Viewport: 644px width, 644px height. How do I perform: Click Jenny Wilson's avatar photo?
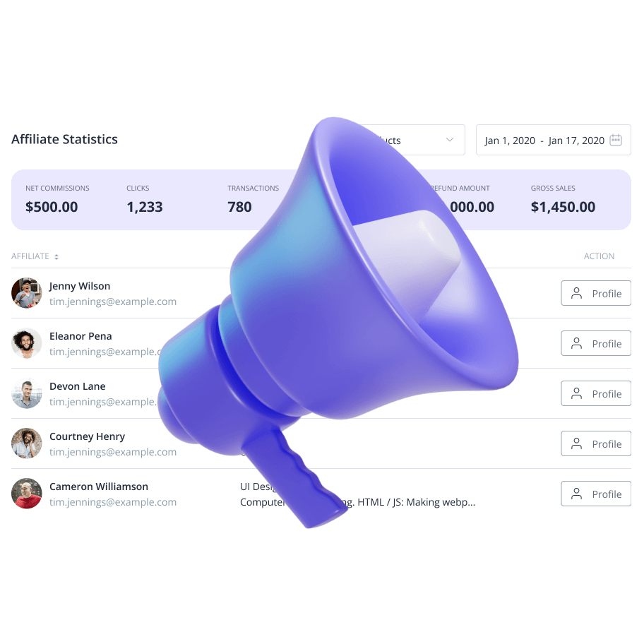click(x=27, y=293)
